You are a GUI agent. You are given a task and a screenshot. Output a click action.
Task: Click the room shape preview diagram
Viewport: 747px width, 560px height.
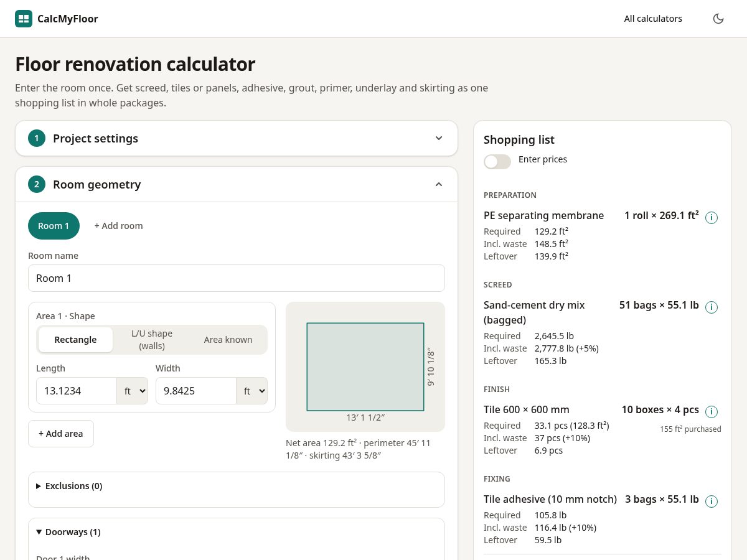[x=365, y=367]
